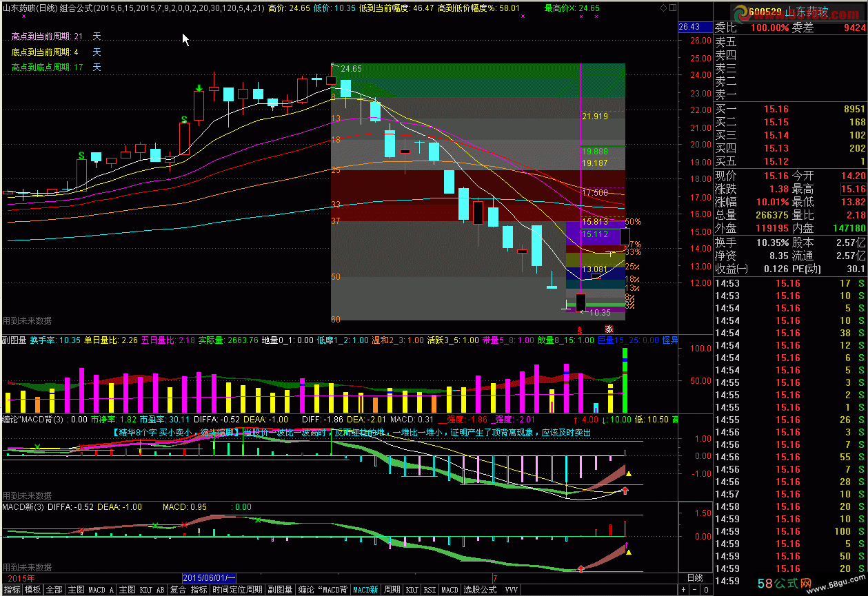This screenshot has width=868, height=596.
Task: Select the MACD tab beside RSI
Action: point(450,590)
